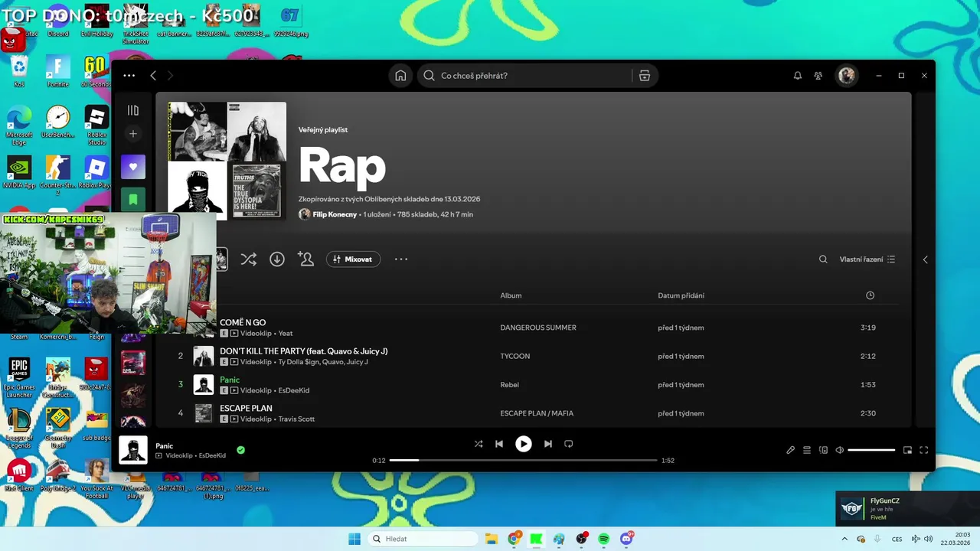Create a new playlist with plus icon

pyautogui.click(x=133, y=134)
